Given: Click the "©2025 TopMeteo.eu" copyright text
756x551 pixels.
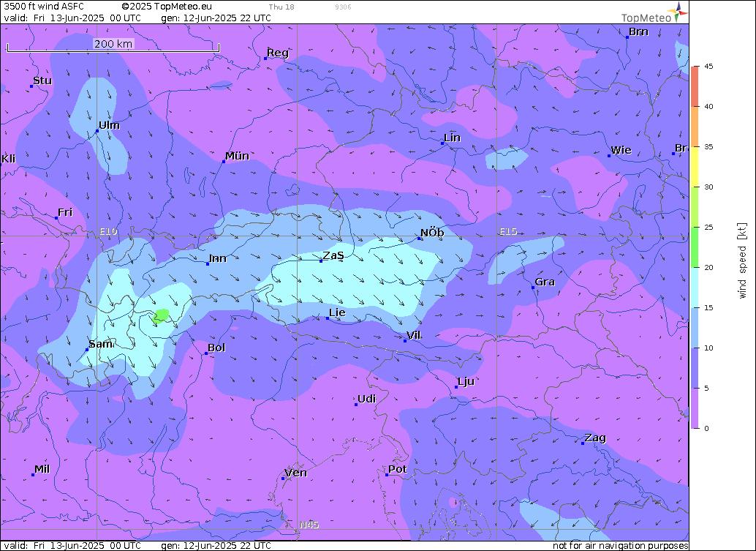Looking at the screenshot, I should 167,7.
